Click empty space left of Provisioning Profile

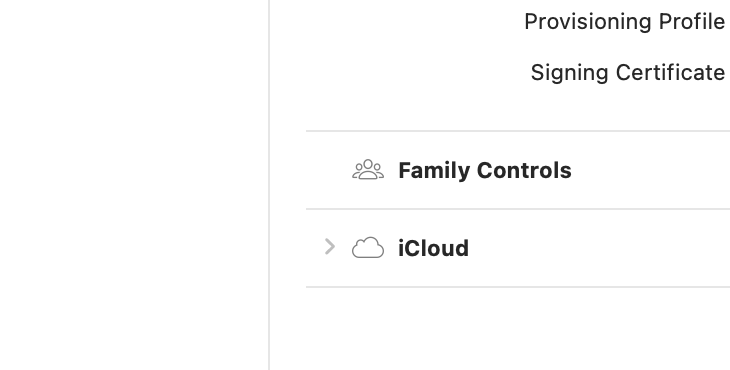pyautogui.click(x=397, y=21)
